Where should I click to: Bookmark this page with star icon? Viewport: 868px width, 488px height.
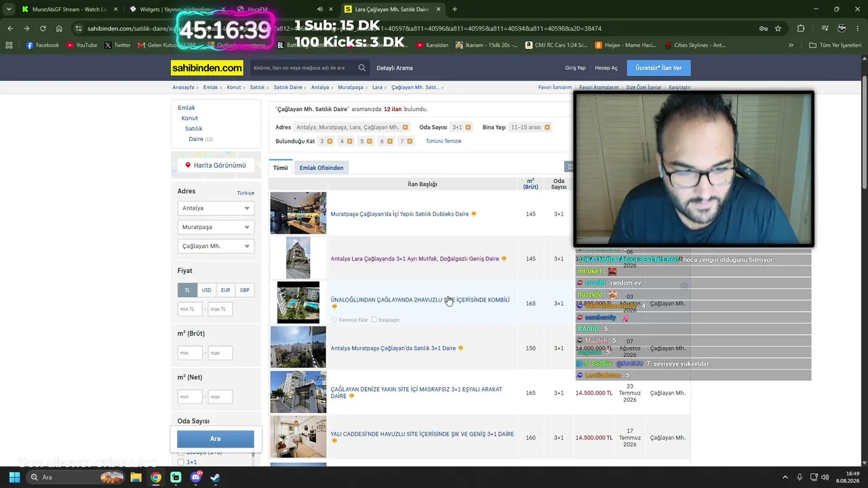778,28
